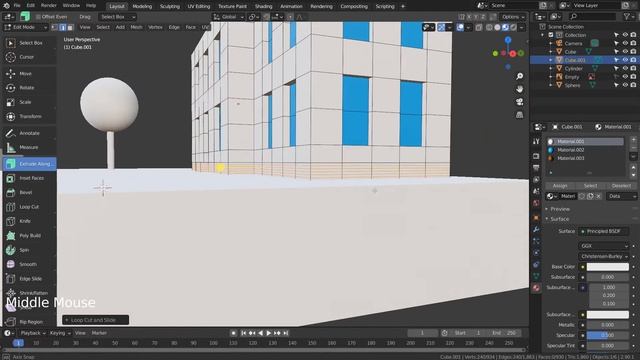Enable vertex select mode
640x360 pixels.
click(55, 27)
